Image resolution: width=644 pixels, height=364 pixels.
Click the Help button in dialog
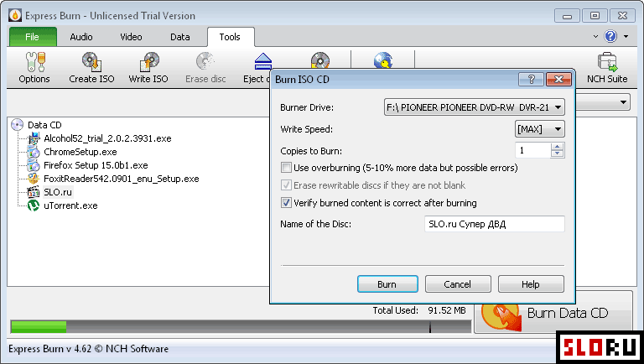click(x=531, y=283)
